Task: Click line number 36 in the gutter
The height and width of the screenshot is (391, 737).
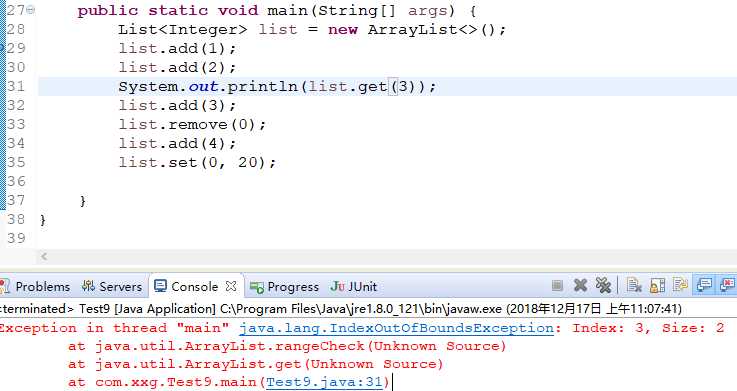Action: coord(16,181)
